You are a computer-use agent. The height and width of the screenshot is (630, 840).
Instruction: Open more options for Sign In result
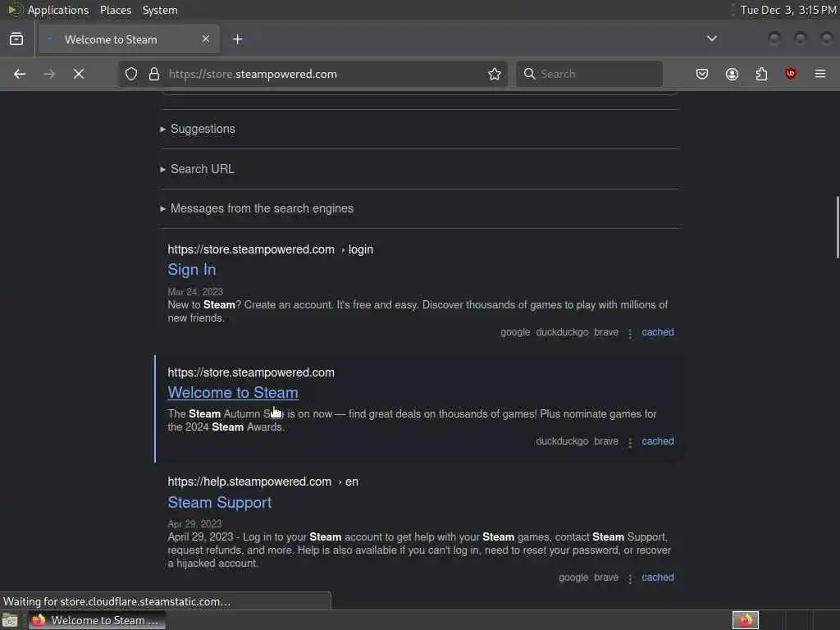(x=630, y=334)
